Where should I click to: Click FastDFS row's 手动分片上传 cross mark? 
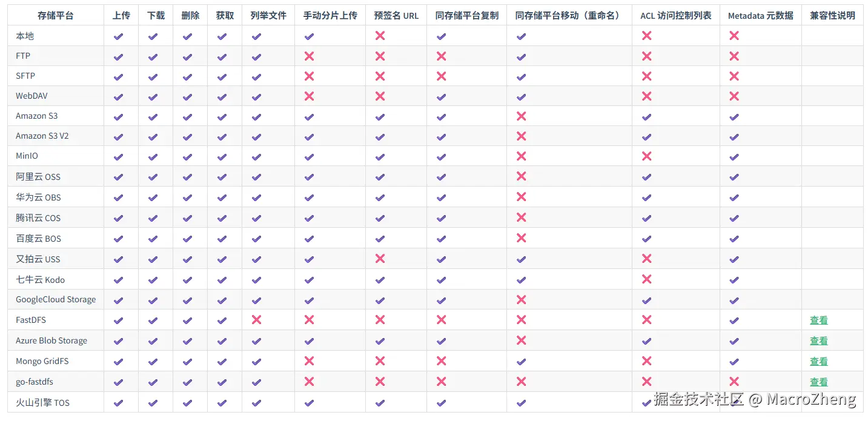coord(309,319)
